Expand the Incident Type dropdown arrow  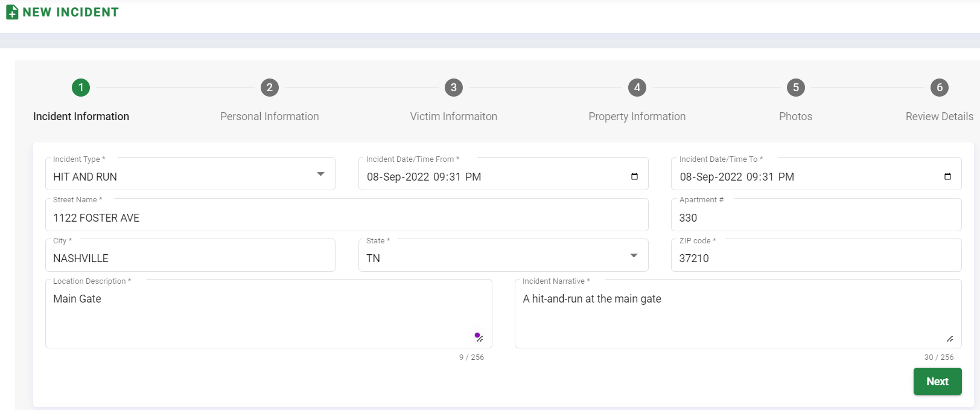[x=321, y=174]
